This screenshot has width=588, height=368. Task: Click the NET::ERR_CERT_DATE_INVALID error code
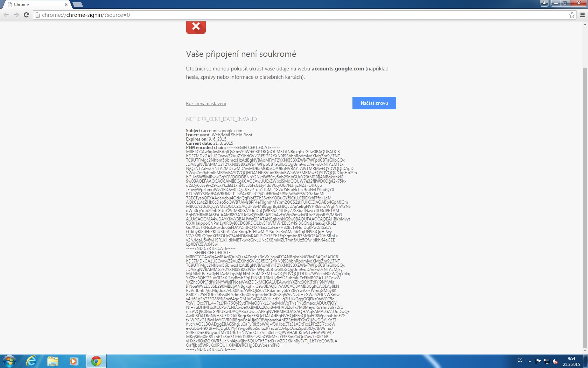(x=221, y=119)
